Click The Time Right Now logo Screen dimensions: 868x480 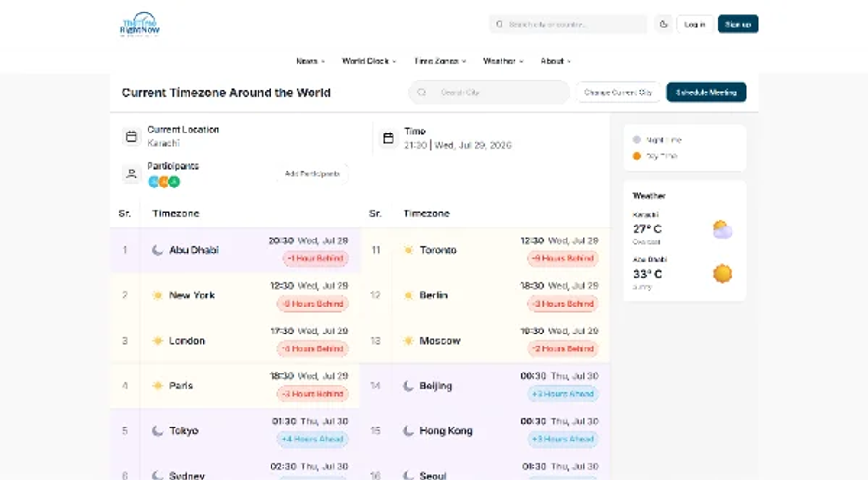139,24
